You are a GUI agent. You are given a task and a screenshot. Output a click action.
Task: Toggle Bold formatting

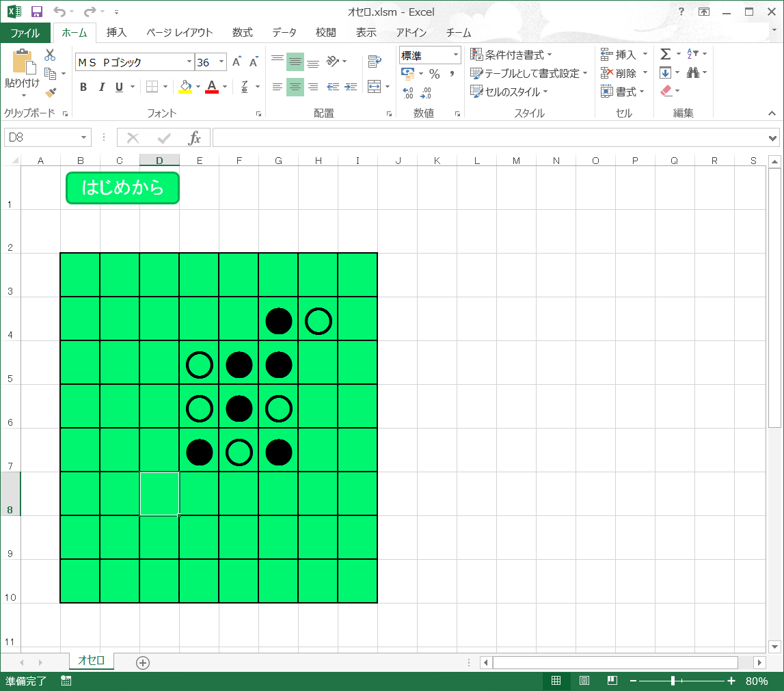coord(83,87)
